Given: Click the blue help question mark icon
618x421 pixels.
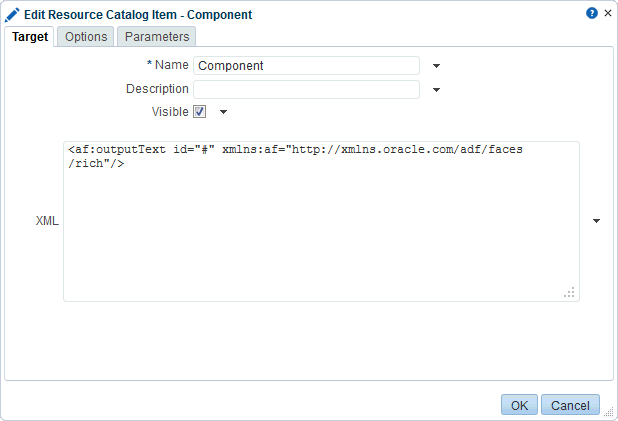Looking at the screenshot, I should (592, 13).
